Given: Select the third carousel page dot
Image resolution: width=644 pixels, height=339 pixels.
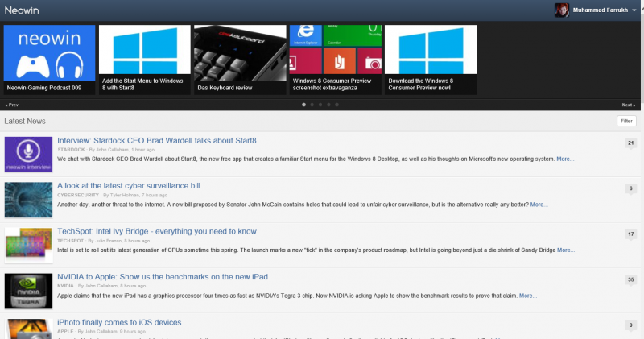Looking at the screenshot, I should pos(320,105).
